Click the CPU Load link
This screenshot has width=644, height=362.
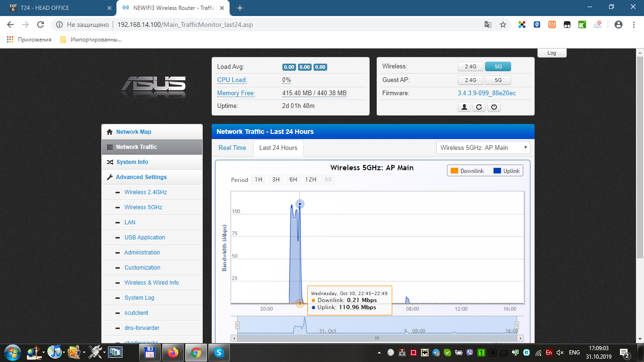coord(232,80)
